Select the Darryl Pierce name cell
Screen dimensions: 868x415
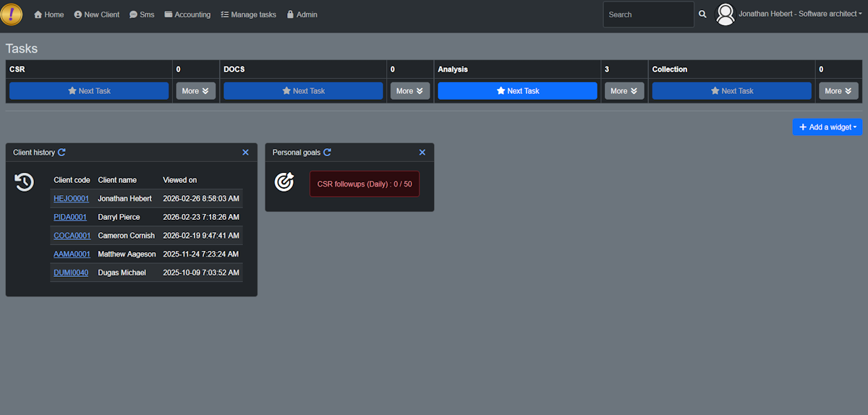tap(119, 217)
